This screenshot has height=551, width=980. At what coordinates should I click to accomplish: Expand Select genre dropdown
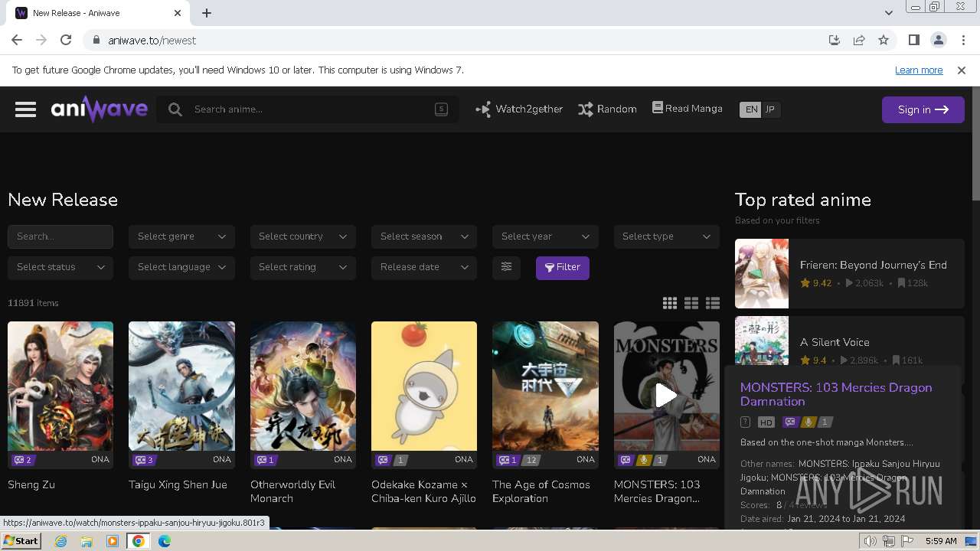181,236
